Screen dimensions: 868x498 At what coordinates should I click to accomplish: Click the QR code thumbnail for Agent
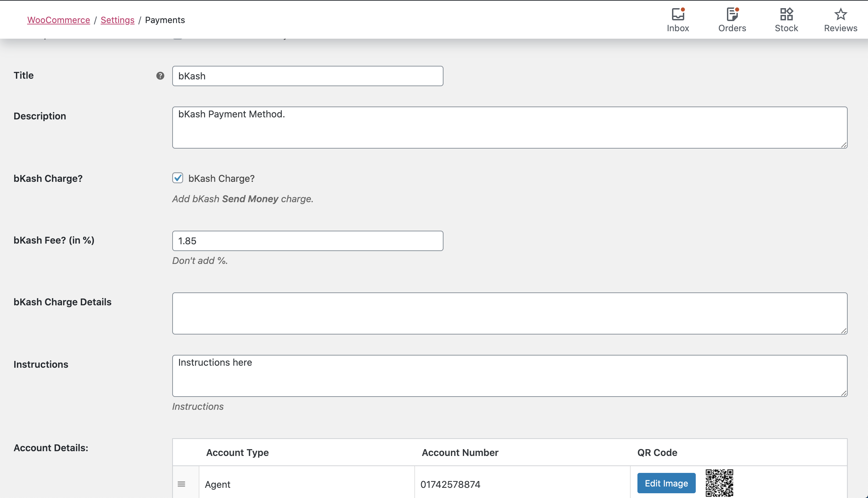pos(719,483)
